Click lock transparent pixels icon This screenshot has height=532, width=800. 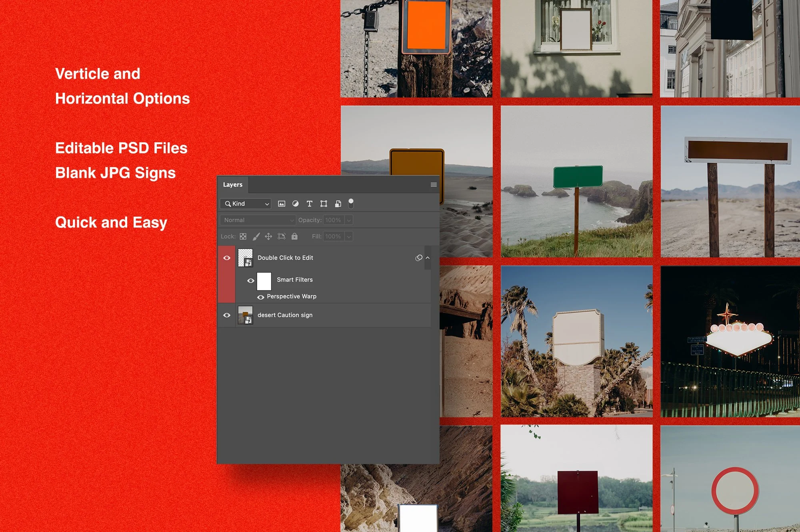243,237
